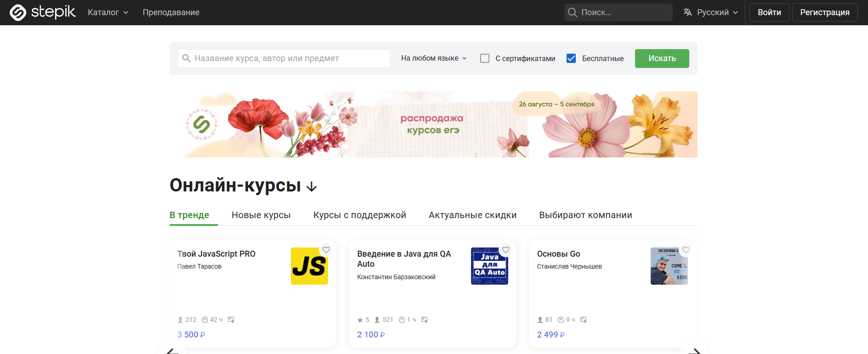Select the В тренде tab
The width and height of the screenshot is (868, 354).
(x=189, y=215)
